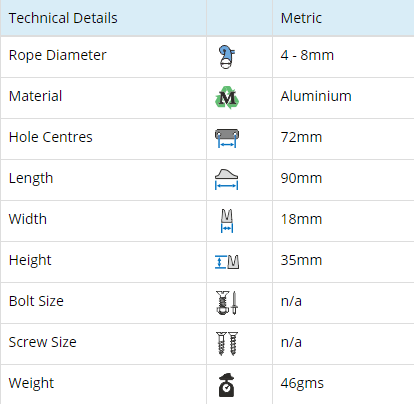This screenshot has height=404, width=414.
Task: Click the Rope Diameter label
Action: [58, 55]
